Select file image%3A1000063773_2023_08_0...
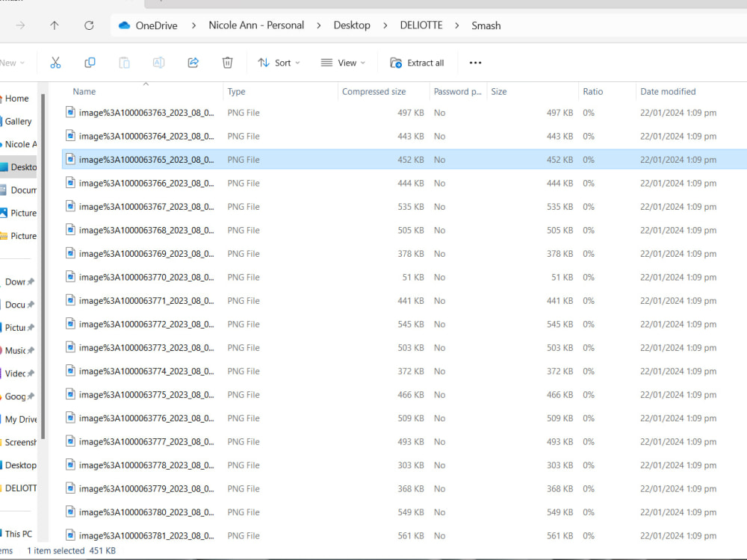The image size is (747, 560). [146, 348]
